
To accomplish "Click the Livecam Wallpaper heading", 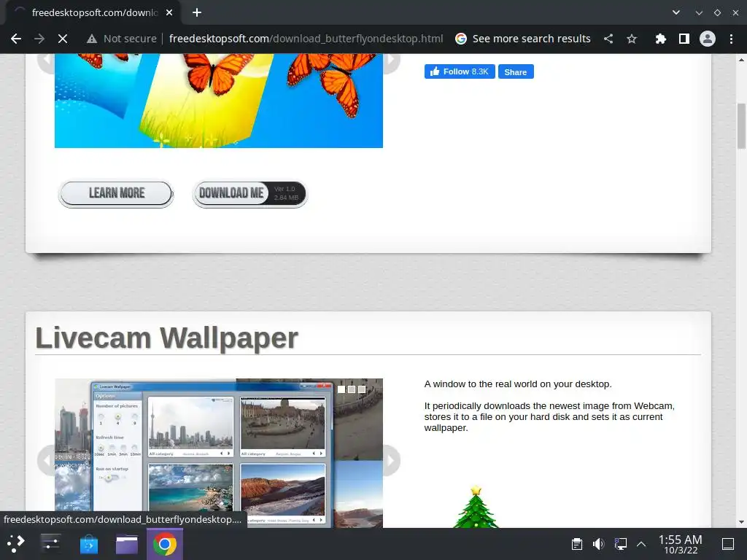I will [167, 338].
